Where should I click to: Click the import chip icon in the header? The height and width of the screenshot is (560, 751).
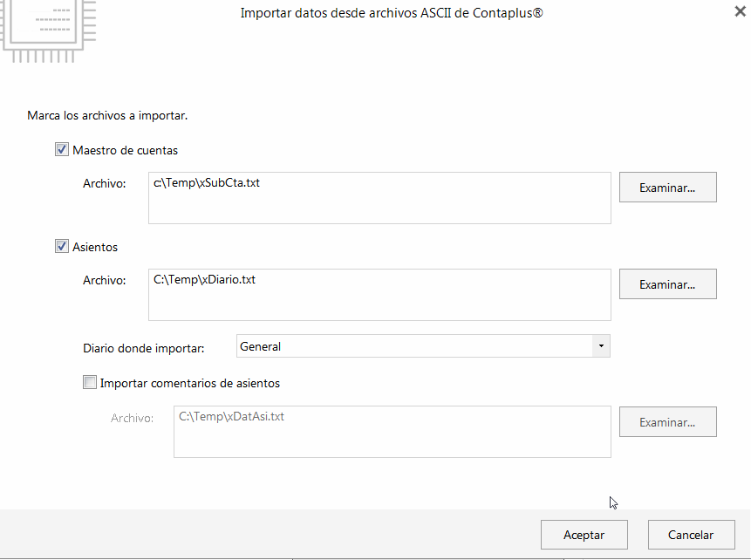pos(48,31)
